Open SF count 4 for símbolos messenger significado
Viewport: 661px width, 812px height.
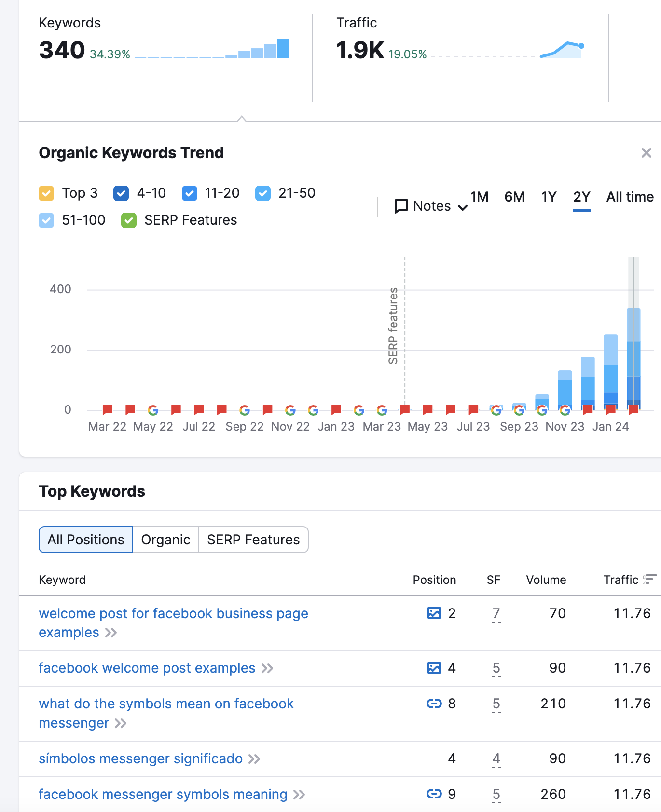pos(496,759)
